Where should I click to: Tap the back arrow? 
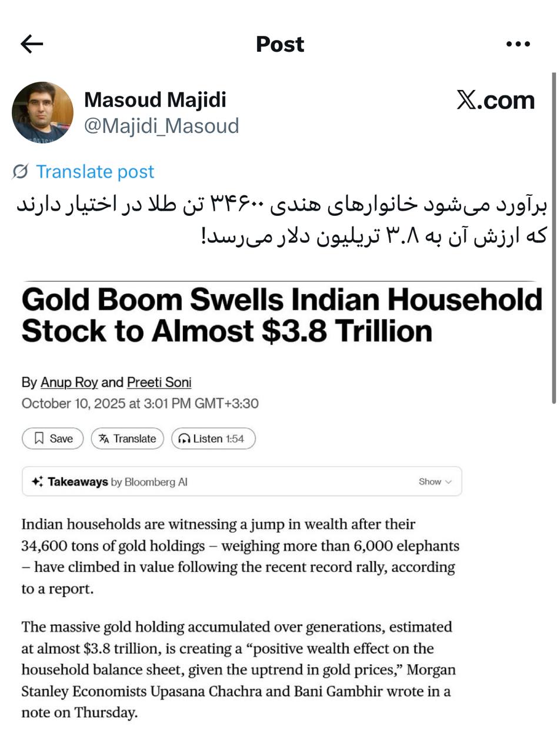32,44
